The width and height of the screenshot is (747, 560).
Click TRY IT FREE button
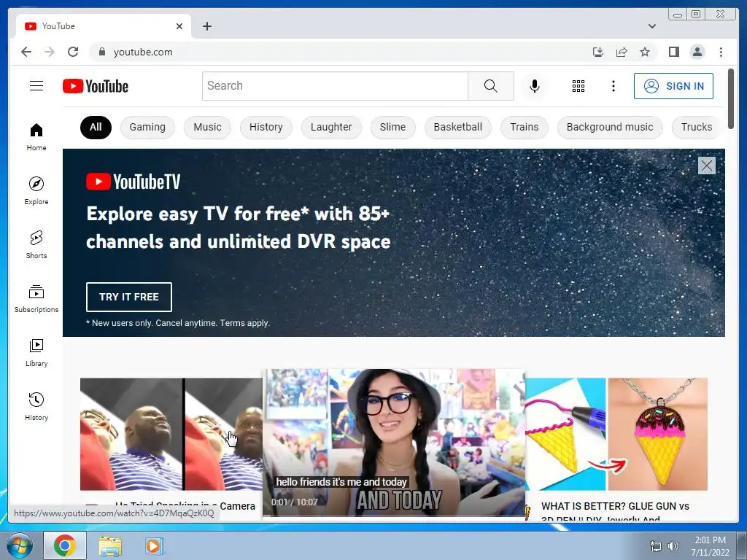[128, 297]
